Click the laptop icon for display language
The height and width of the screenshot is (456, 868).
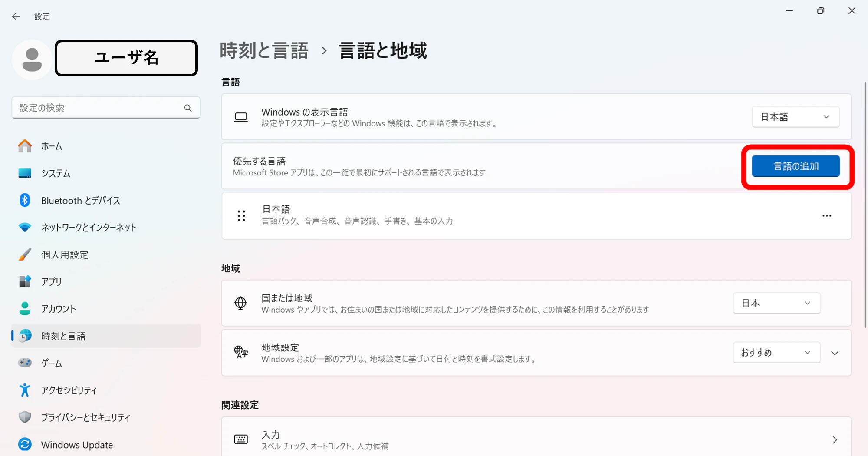coord(241,117)
